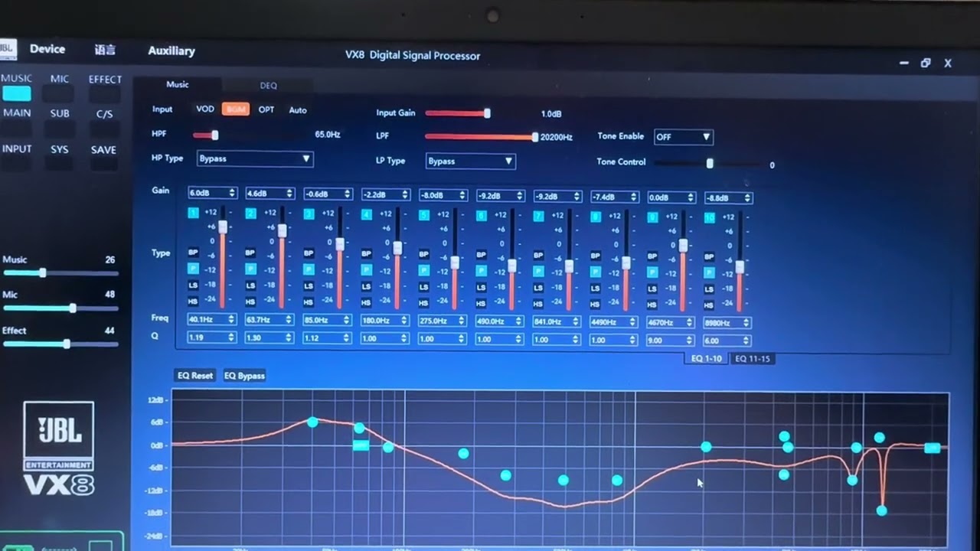Click the band 1 gain fader handle
Screen dimensions: 980x551
pos(223,227)
